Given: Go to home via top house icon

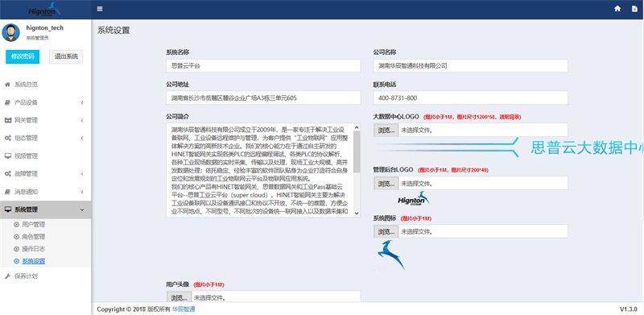Looking at the screenshot, I should [x=617, y=9].
